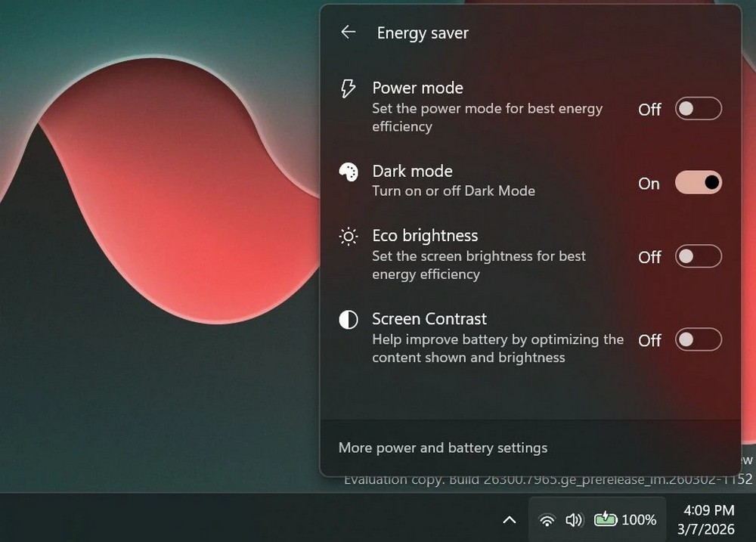Click the Eco brightness sun icon
This screenshot has width=756, height=542.
point(347,236)
